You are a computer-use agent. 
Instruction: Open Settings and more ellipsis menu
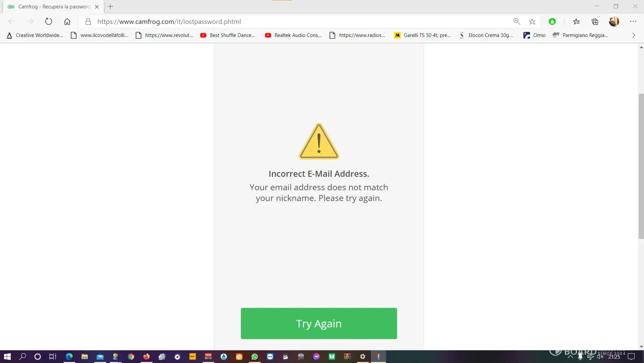[633, 21]
